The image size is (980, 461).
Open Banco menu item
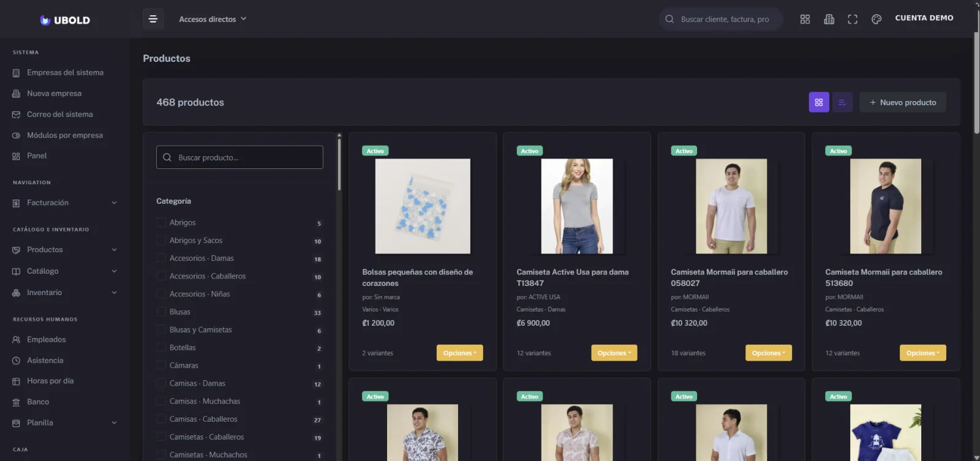38,402
